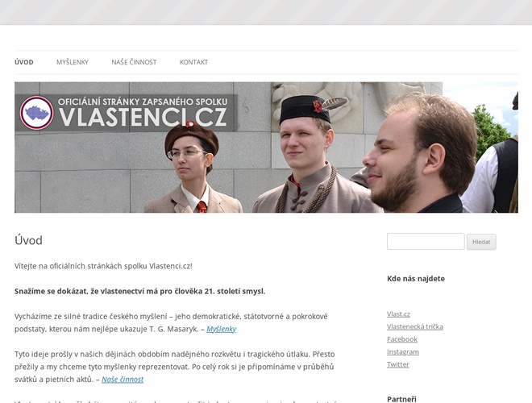Follow the italic Myšlenky inline link
532x403 pixels.
(221, 329)
